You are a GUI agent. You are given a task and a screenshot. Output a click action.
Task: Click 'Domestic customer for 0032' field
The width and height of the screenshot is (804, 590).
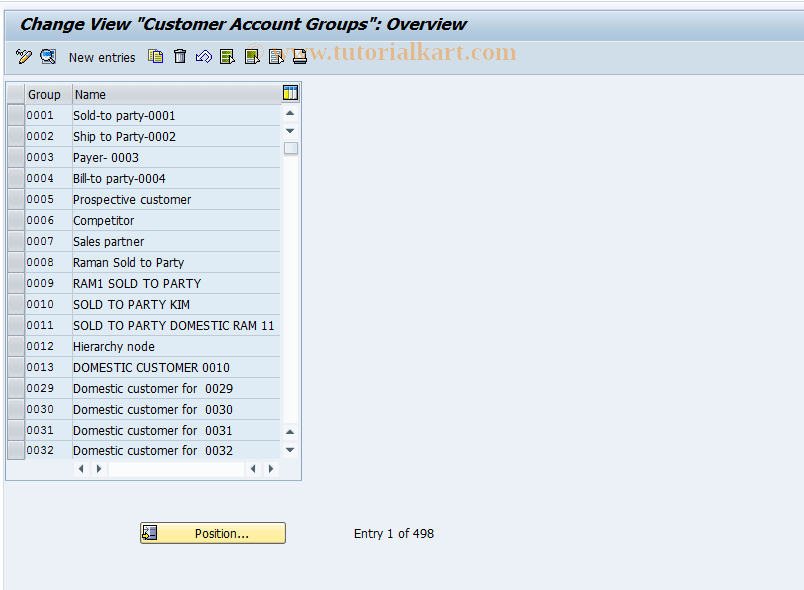(176, 451)
